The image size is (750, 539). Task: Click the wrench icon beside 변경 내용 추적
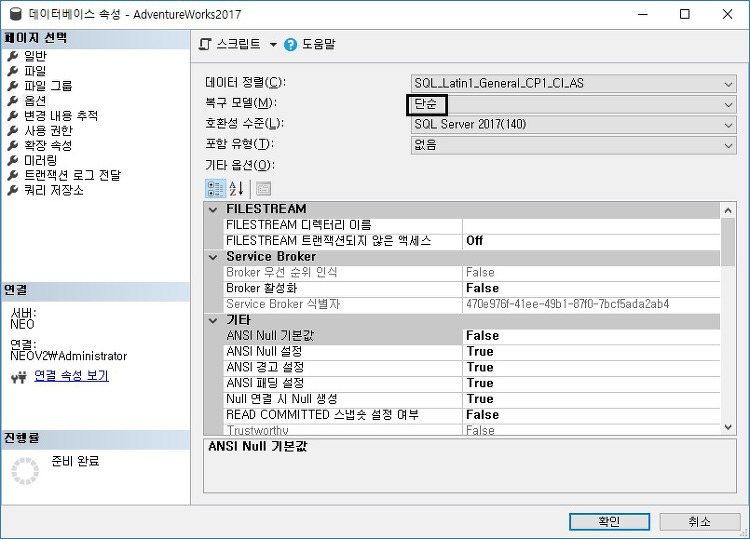click(x=13, y=116)
